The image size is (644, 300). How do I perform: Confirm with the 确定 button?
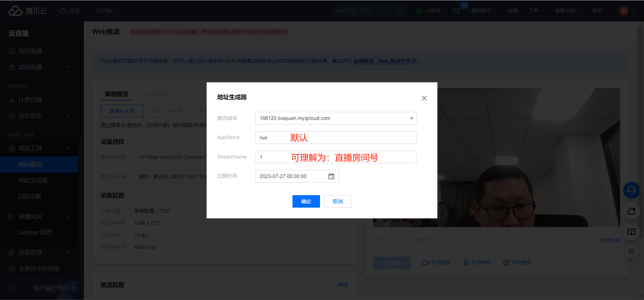(x=306, y=202)
